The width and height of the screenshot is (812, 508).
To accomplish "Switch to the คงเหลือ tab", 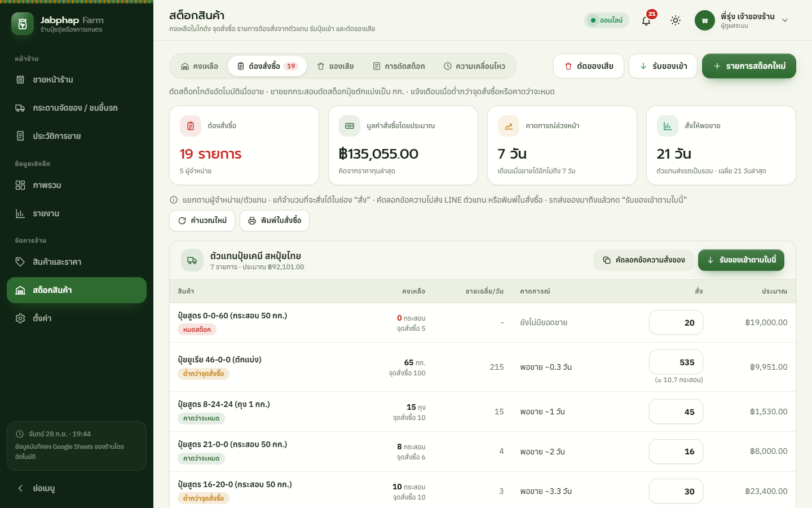I will pos(200,66).
